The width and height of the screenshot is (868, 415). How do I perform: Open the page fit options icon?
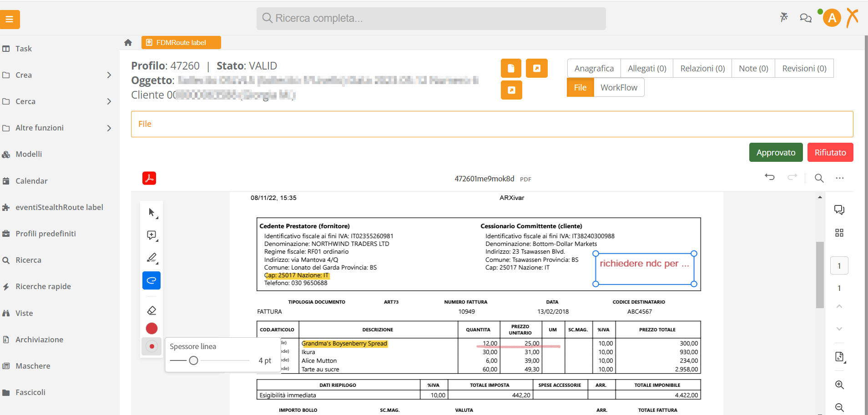point(840,357)
